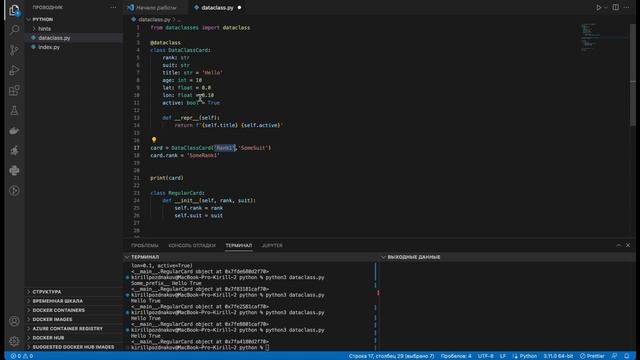Switch to КОНСОЛЬ ОТЛАДКИ panel tab

tap(192, 246)
